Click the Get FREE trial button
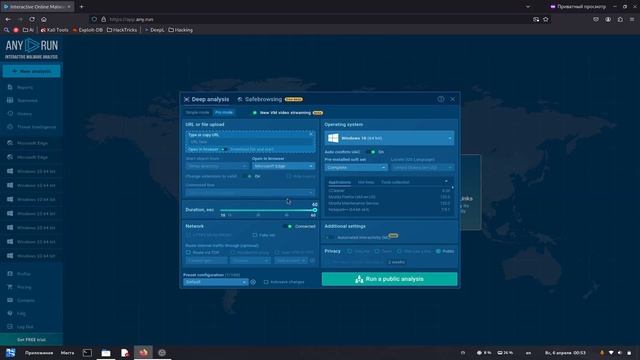 (31, 340)
